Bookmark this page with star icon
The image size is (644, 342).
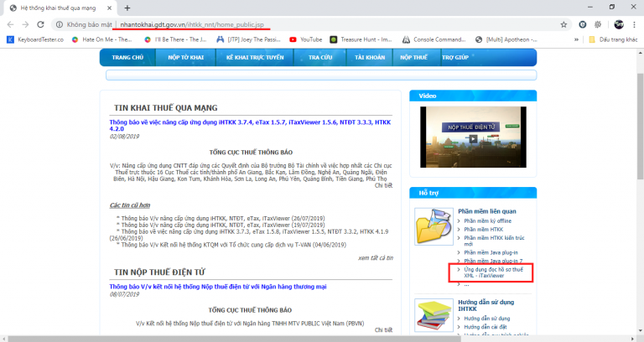563,24
